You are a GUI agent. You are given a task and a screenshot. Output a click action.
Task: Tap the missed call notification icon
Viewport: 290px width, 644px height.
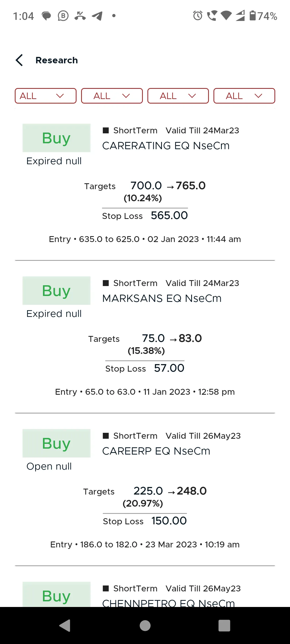coord(80,16)
